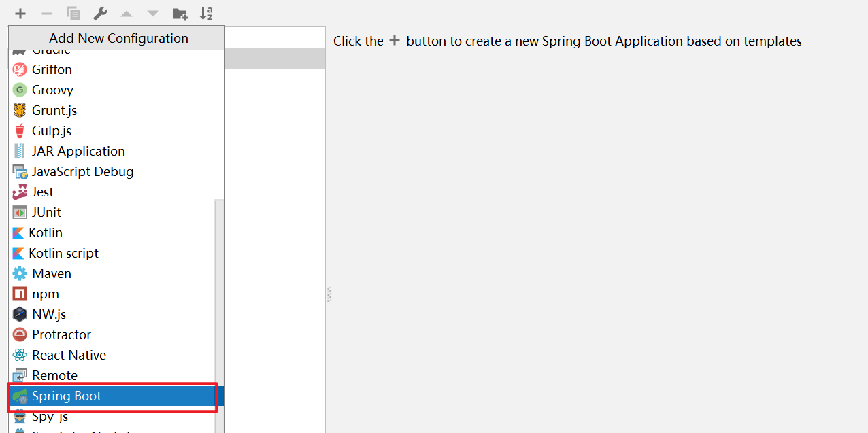Click the Copy Configuration icon
The image size is (868, 433).
[73, 13]
